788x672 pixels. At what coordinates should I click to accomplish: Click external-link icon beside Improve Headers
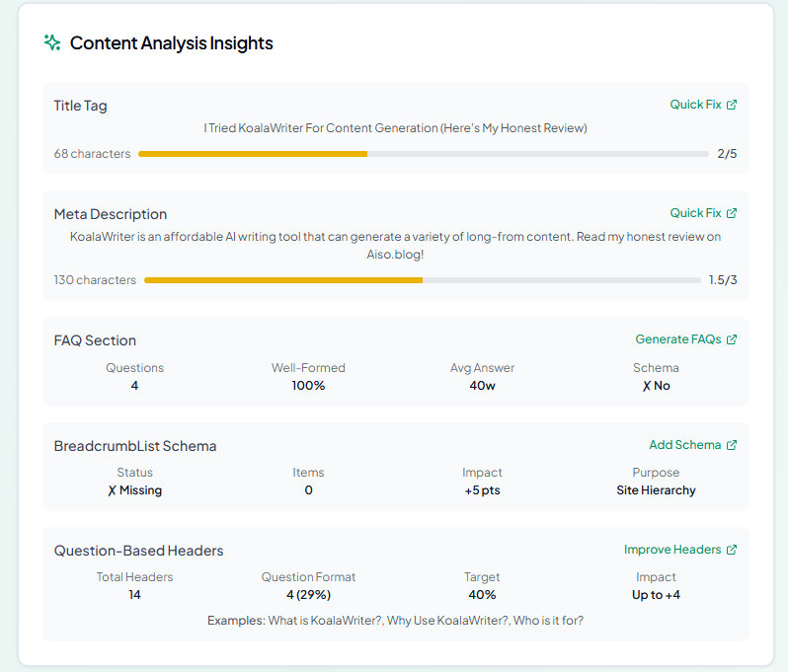732,550
